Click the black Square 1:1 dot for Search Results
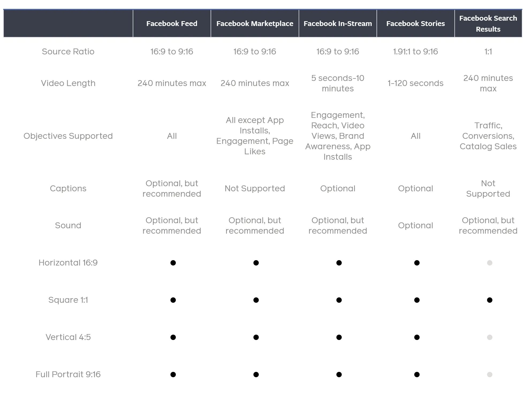Viewport: 532px width, 400px height. coord(490,300)
